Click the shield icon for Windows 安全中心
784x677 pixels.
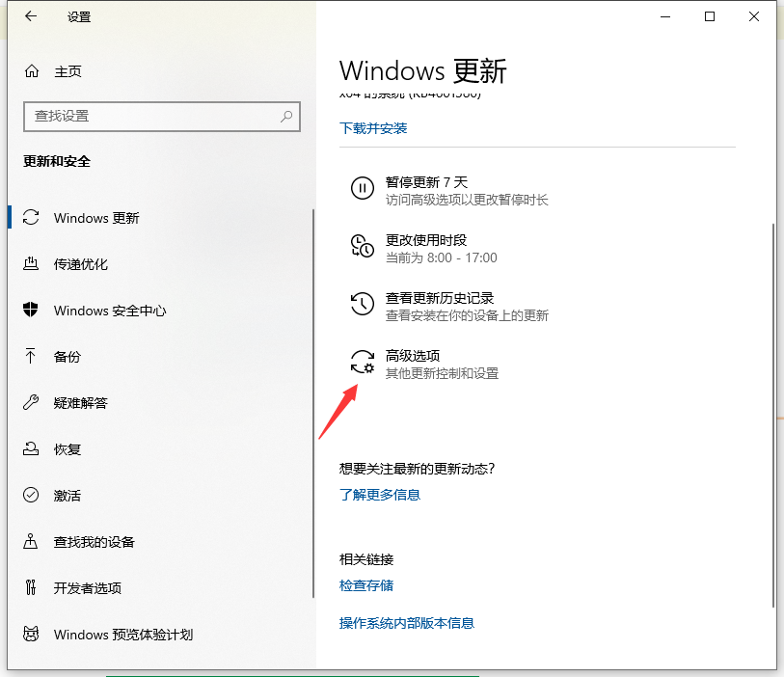tap(32, 311)
